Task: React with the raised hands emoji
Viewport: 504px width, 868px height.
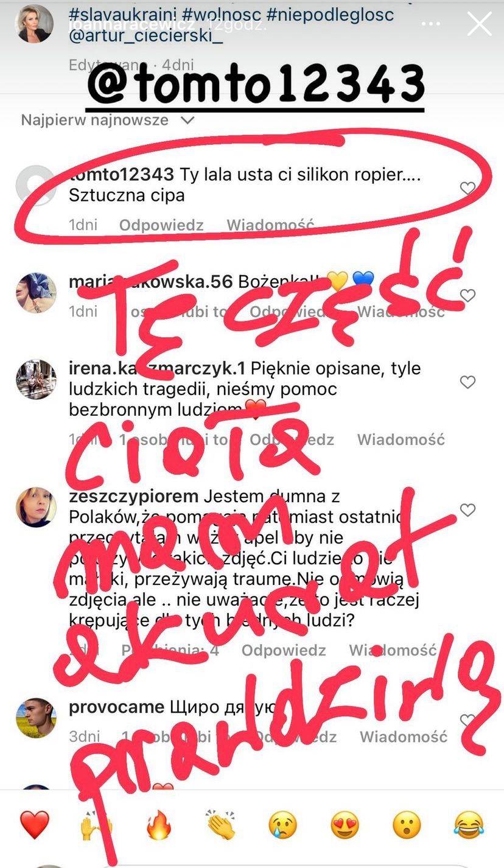Action: pos(97,825)
